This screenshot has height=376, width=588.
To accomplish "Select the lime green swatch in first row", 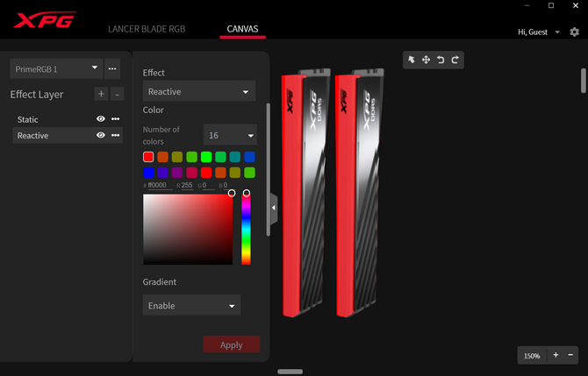I will (191, 157).
